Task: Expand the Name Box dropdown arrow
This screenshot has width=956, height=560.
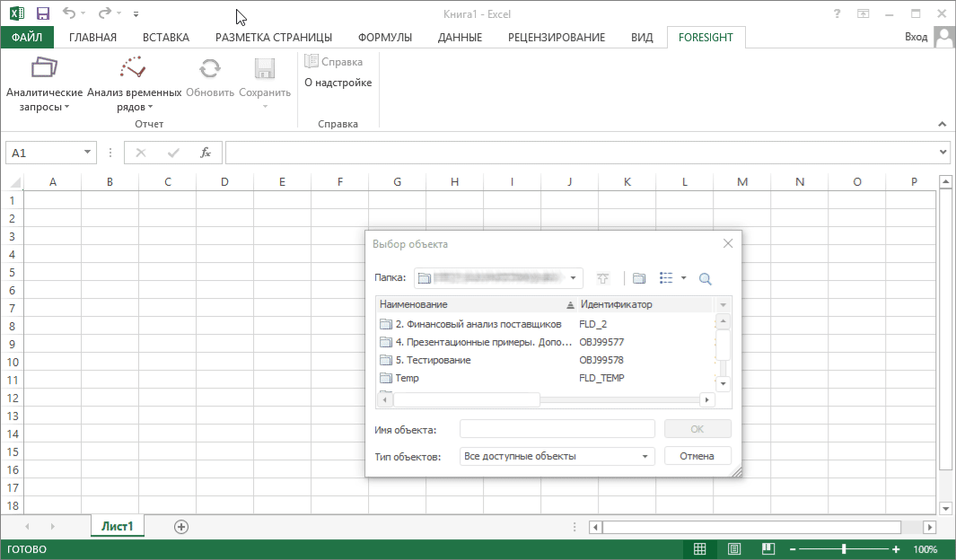Action: coord(88,153)
